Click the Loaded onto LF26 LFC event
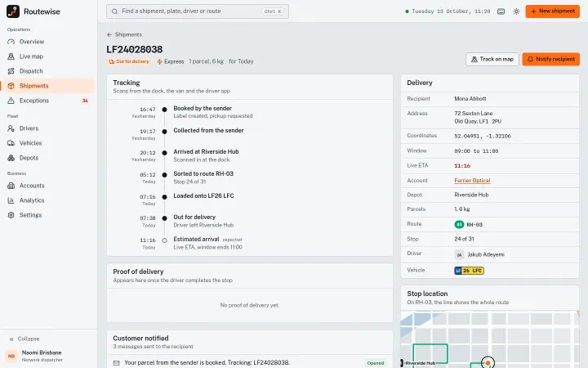Viewport: 588px width, 368px height. pos(203,195)
